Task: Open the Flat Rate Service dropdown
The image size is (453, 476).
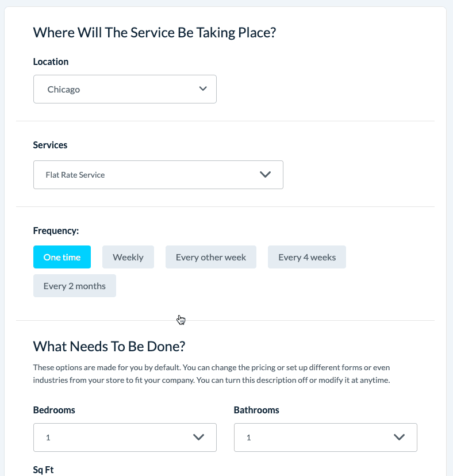Action: pos(144,175)
